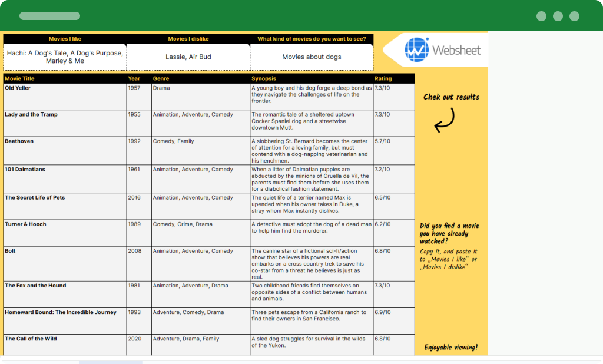
Task: Edit the Movies I like input cell
Action: tap(65, 57)
